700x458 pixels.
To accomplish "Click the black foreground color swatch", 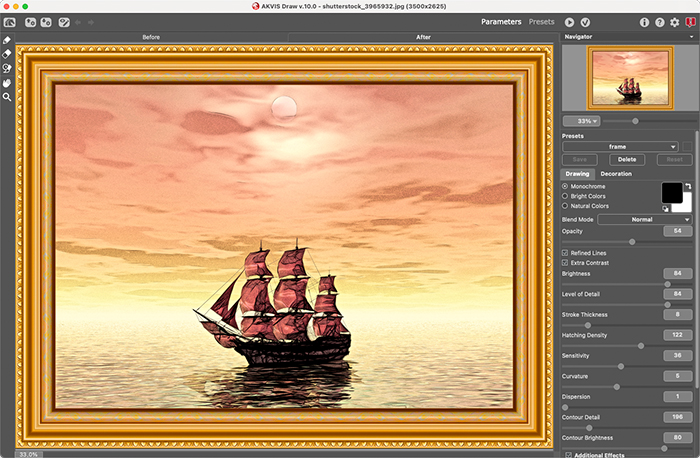I will click(x=670, y=191).
